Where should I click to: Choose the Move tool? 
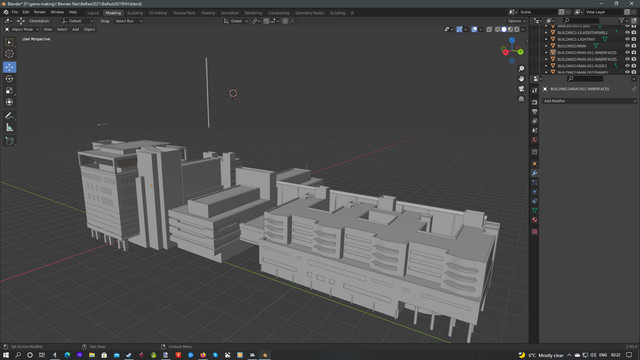tap(9, 67)
